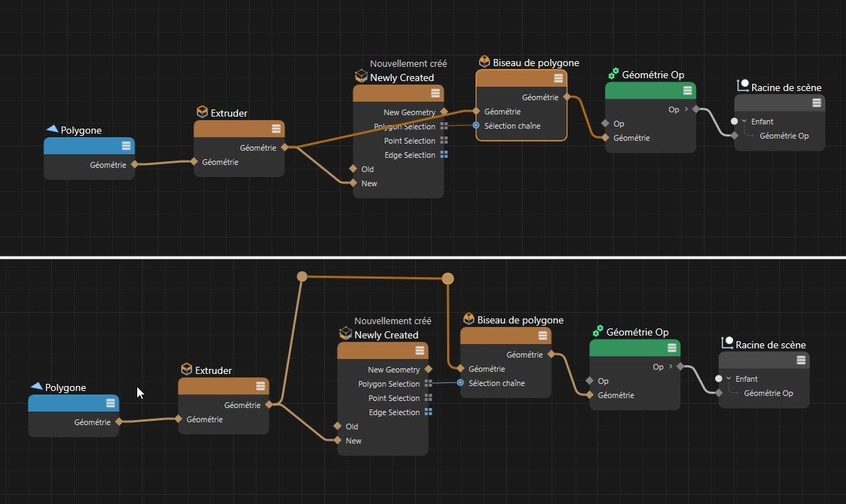Click the left reroute knot on the orange wire
This screenshot has width=846, height=504.
pyautogui.click(x=301, y=276)
